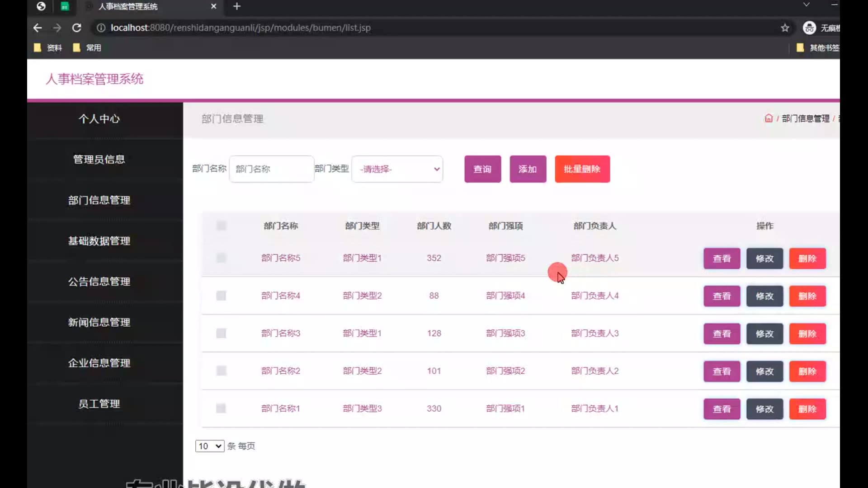
Task: Select 公告信息管理 in the sidebar menu
Action: pyautogui.click(x=99, y=282)
